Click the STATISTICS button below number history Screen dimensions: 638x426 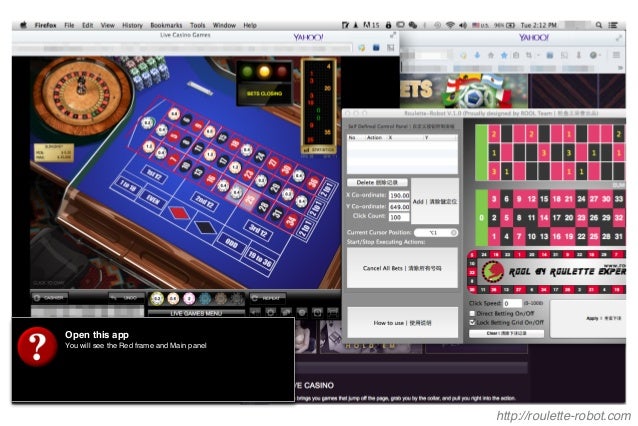tap(320, 150)
